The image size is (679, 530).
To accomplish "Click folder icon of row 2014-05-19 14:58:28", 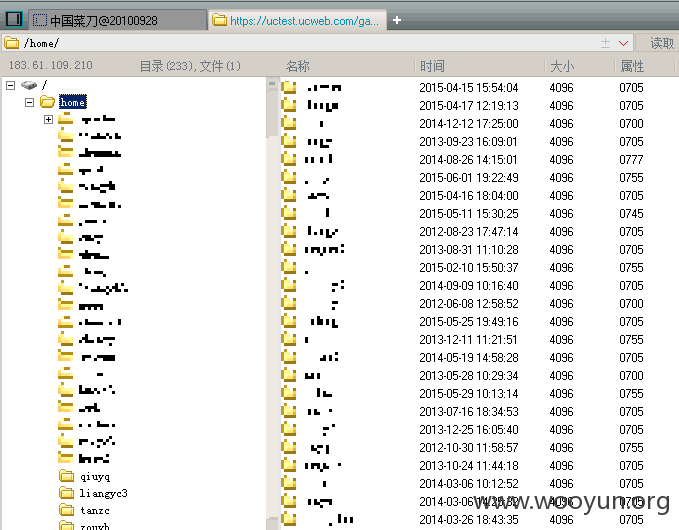I will click(288, 357).
